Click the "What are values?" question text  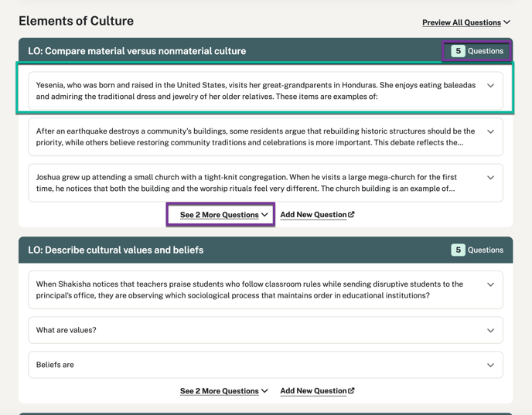click(66, 330)
